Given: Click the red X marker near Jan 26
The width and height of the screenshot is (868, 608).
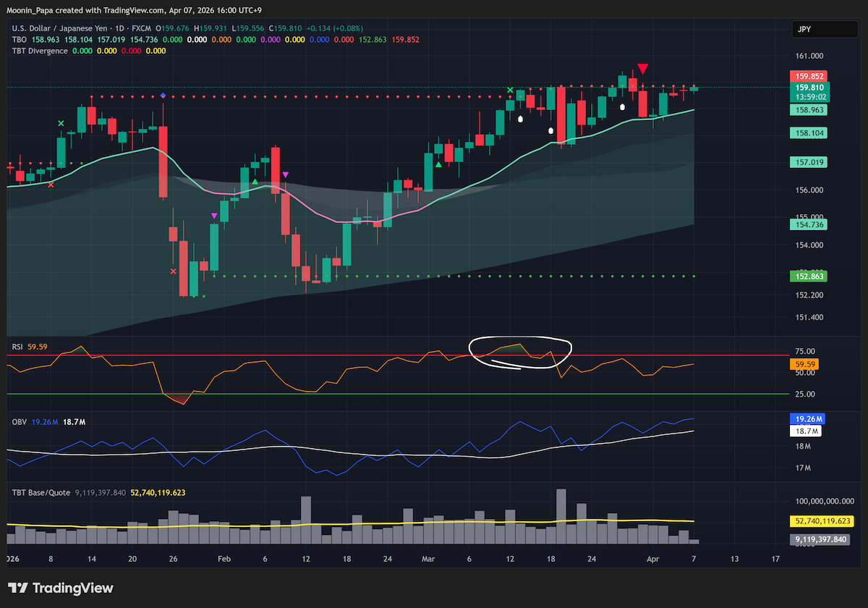Looking at the screenshot, I should 173,271.
